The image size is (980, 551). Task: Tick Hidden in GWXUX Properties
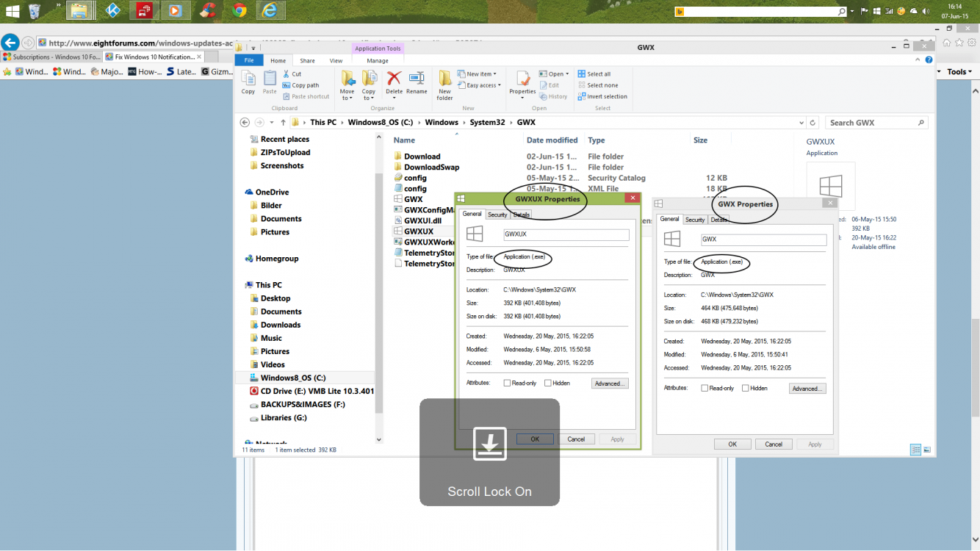547,383
